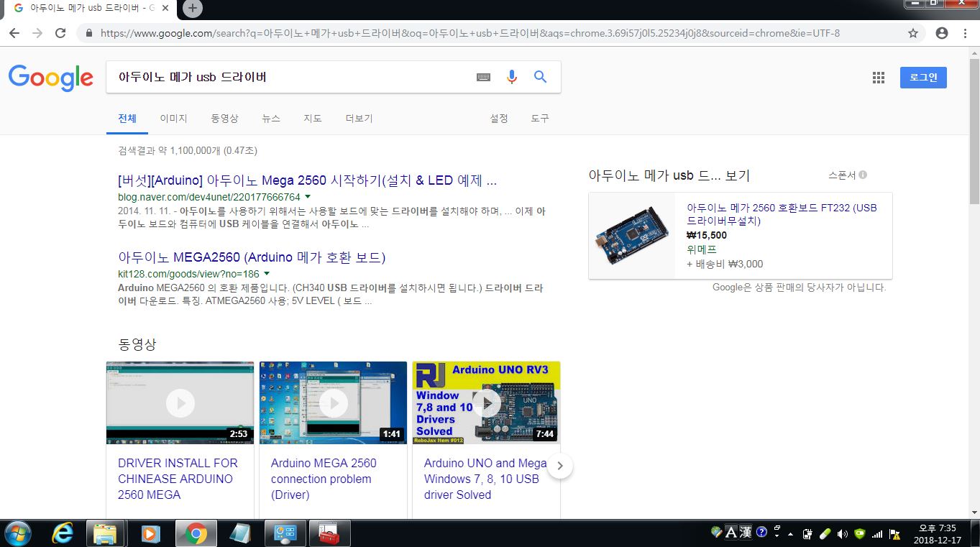Go back with the browser back arrow

pyautogui.click(x=14, y=33)
